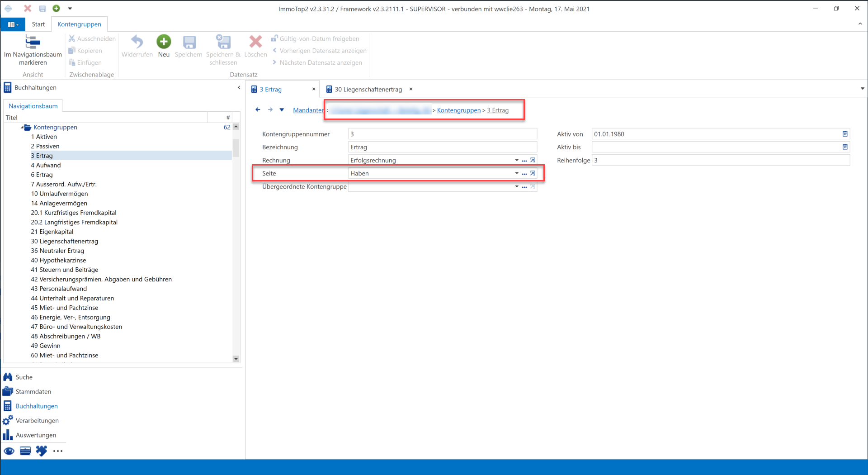Click the quick access green plus icon
Screen dimensions: 868x475
(x=56, y=8)
